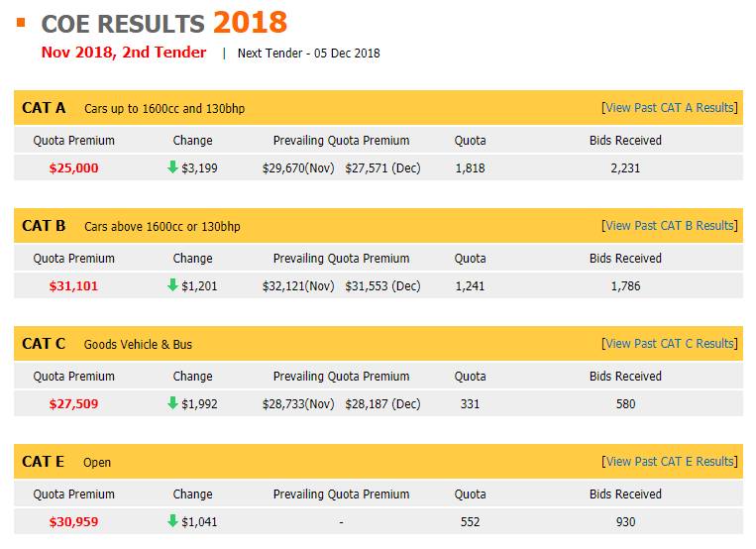Click the CAT A quota premium $25,000
Viewport: 756px width, 549px height.
73,168
